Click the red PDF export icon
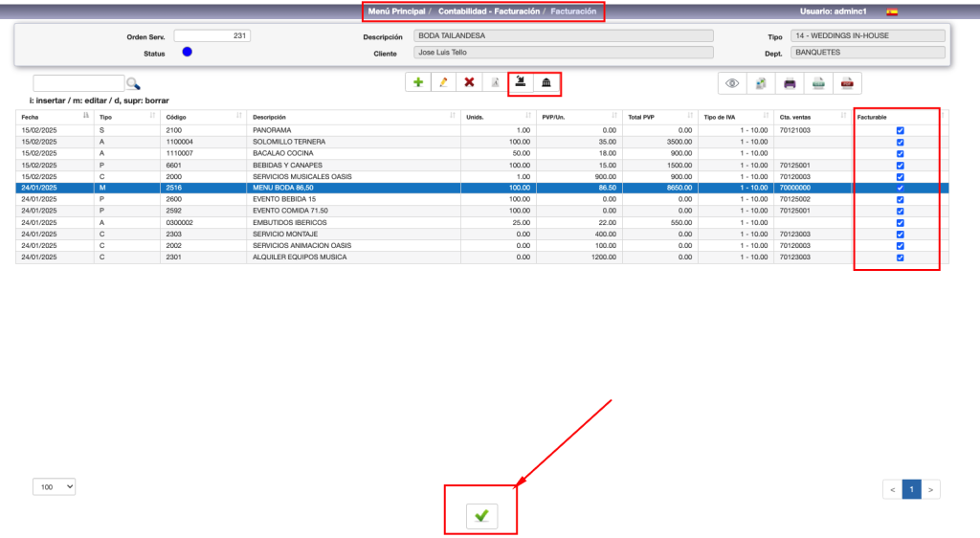 (847, 83)
